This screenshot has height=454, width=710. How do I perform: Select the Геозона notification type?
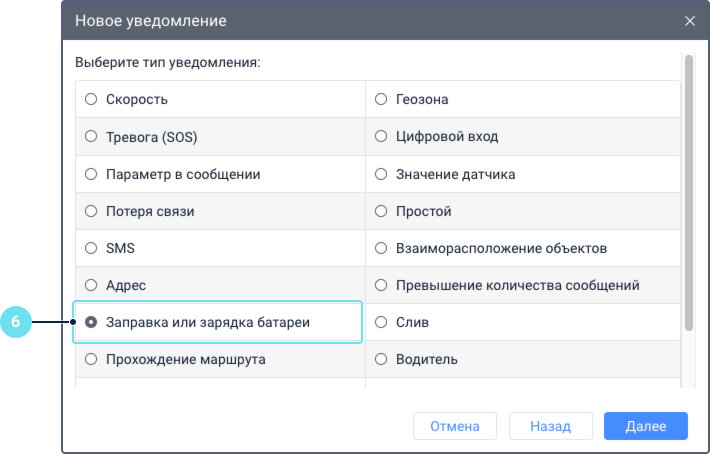click(x=380, y=99)
